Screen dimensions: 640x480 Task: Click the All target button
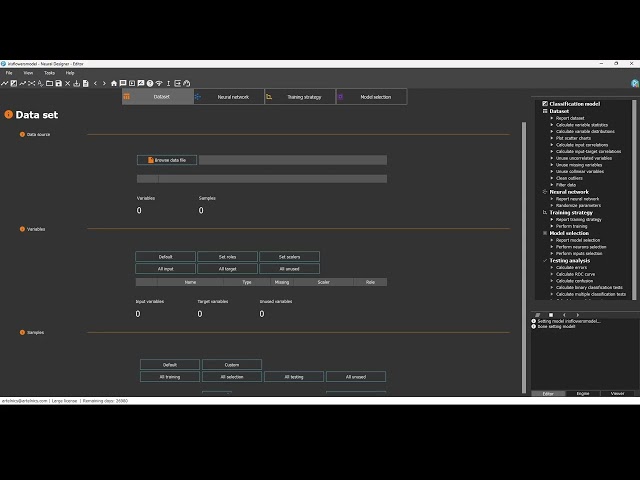click(227, 269)
